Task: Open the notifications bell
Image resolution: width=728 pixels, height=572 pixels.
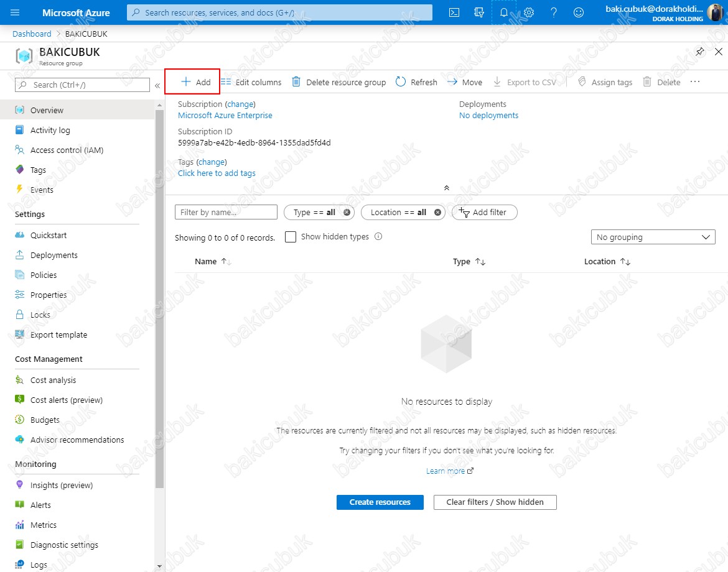Action: tap(503, 12)
